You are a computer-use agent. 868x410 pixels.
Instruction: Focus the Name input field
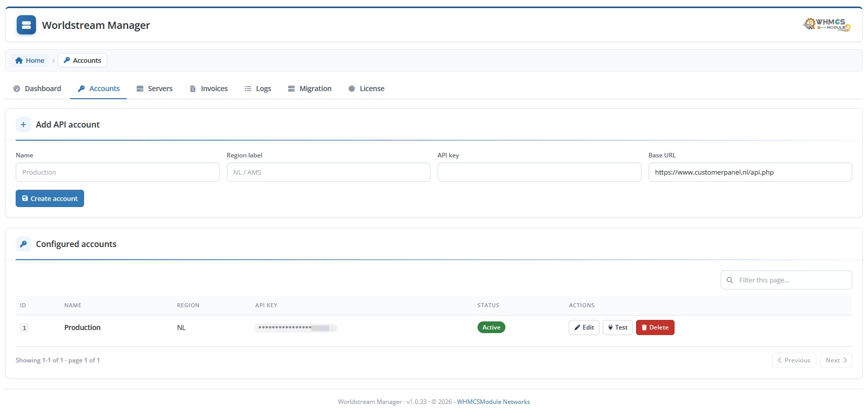[117, 172]
